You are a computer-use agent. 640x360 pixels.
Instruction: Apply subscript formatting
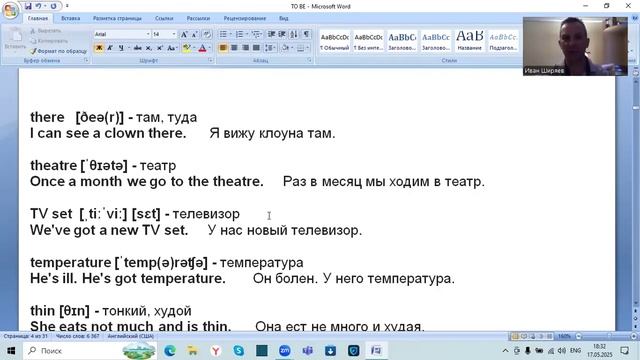[149, 48]
